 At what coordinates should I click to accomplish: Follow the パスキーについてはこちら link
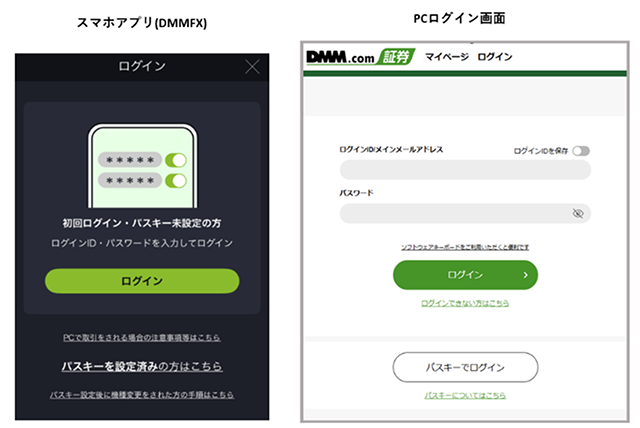(465, 397)
